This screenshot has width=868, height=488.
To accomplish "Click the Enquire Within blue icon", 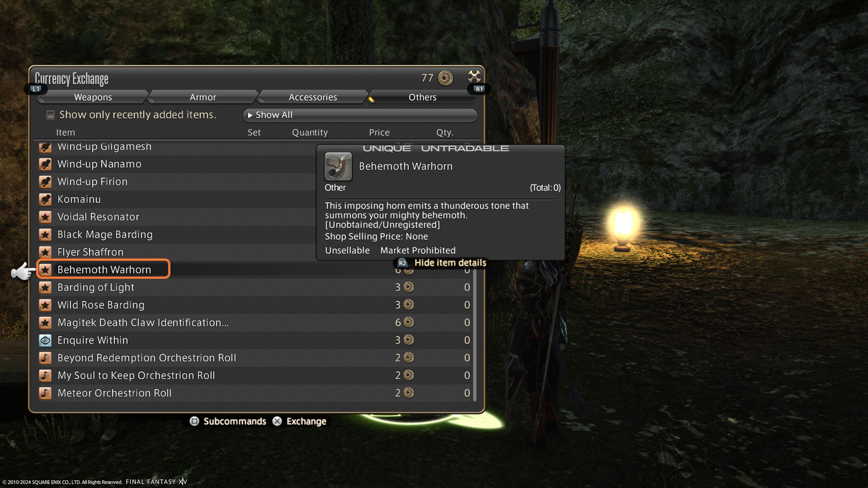I will tap(46, 340).
